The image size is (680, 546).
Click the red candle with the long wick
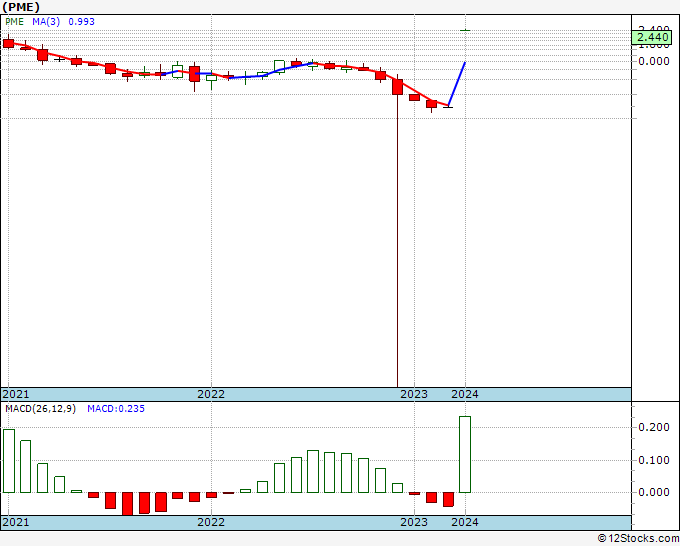(x=397, y=87)
